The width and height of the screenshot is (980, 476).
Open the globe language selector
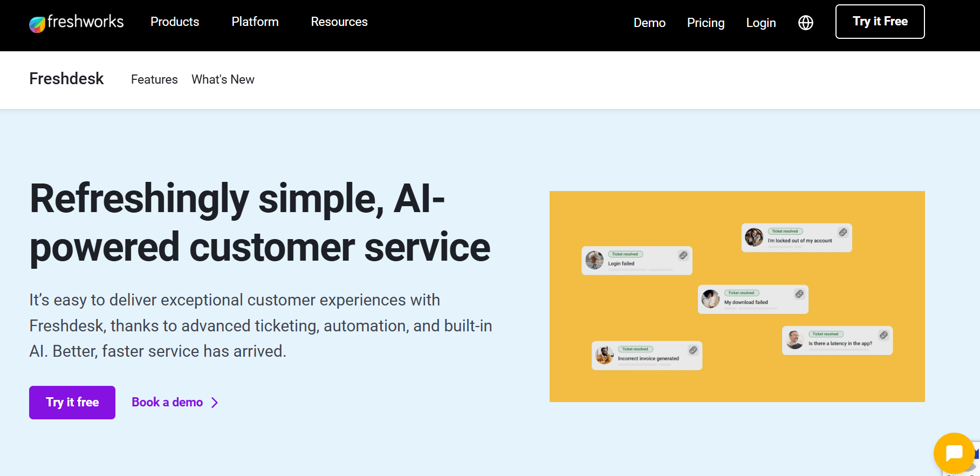pos(806,23)
